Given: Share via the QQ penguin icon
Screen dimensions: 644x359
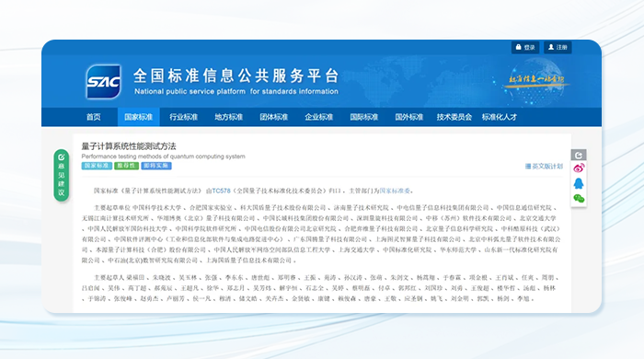Looking at the screenshot, I should coord(579,183).
